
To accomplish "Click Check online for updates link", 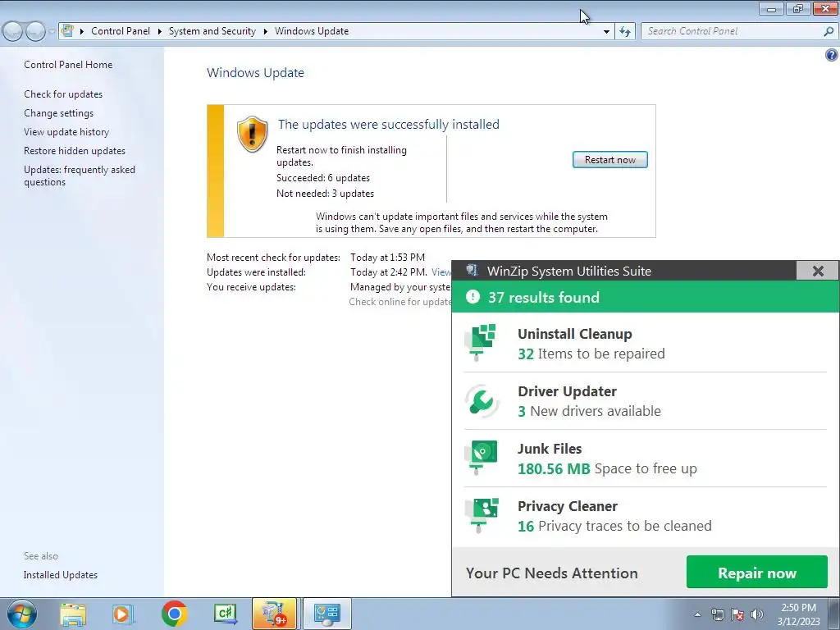I will (400, 302).
